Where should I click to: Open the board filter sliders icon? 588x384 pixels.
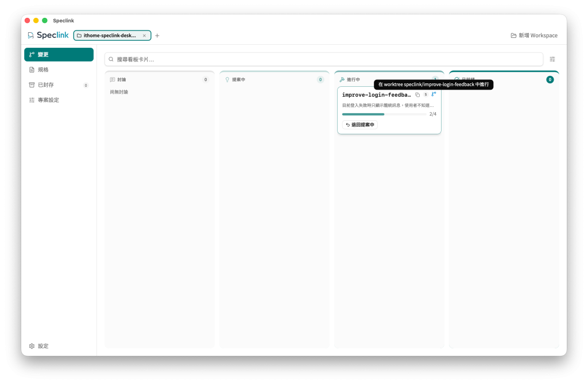[552, 59]
